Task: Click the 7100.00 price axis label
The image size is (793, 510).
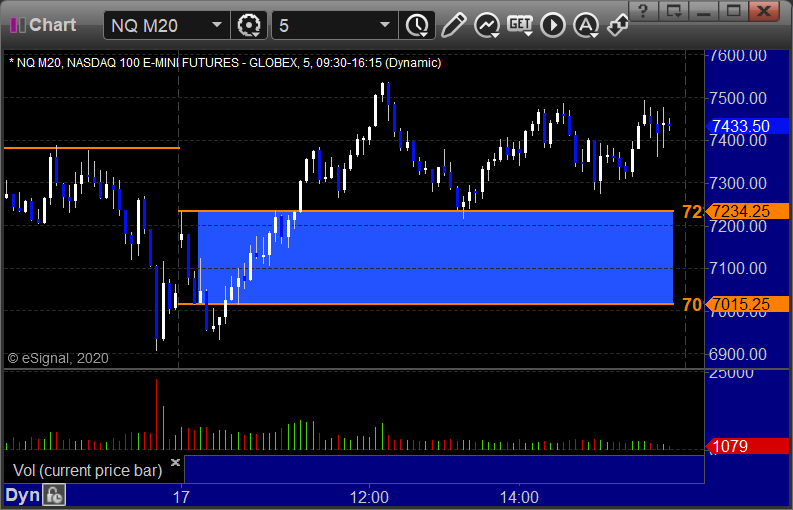Action: click(738, 268)
